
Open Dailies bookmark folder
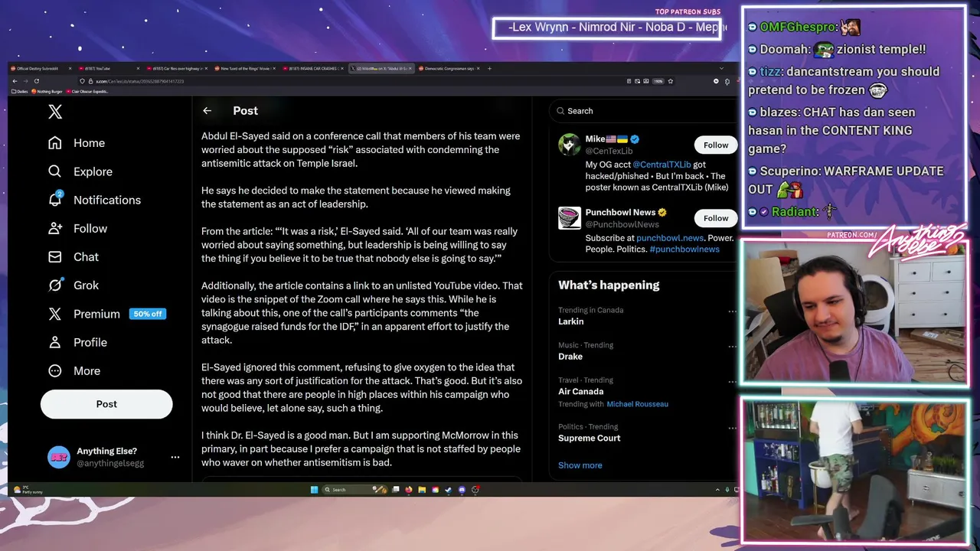pyautogui.click(x=20, y=91)
